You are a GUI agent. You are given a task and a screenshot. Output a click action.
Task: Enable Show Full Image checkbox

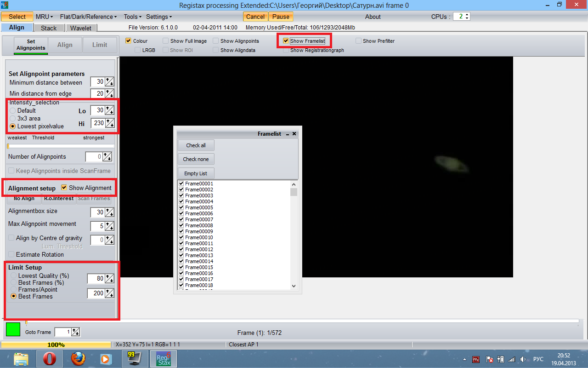(x=166, y=41)
